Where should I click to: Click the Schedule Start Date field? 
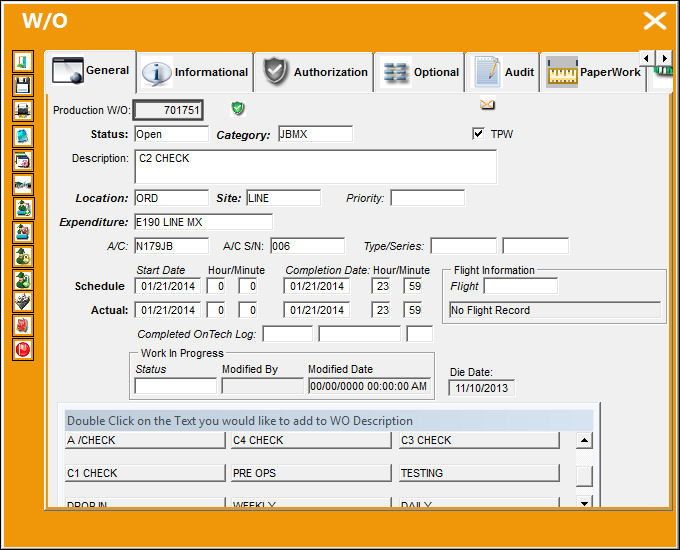coord(168,286)
